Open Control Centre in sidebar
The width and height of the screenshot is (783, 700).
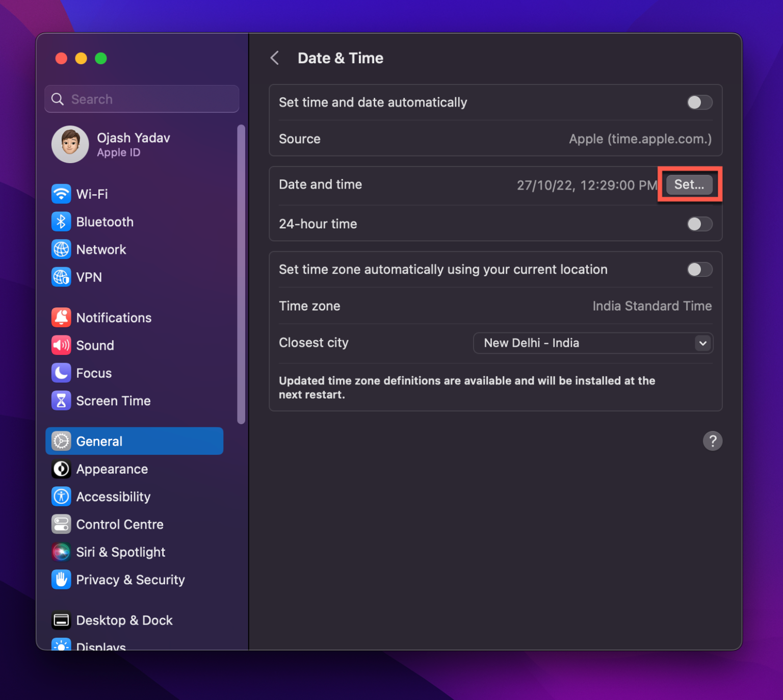tap(119, 524)
